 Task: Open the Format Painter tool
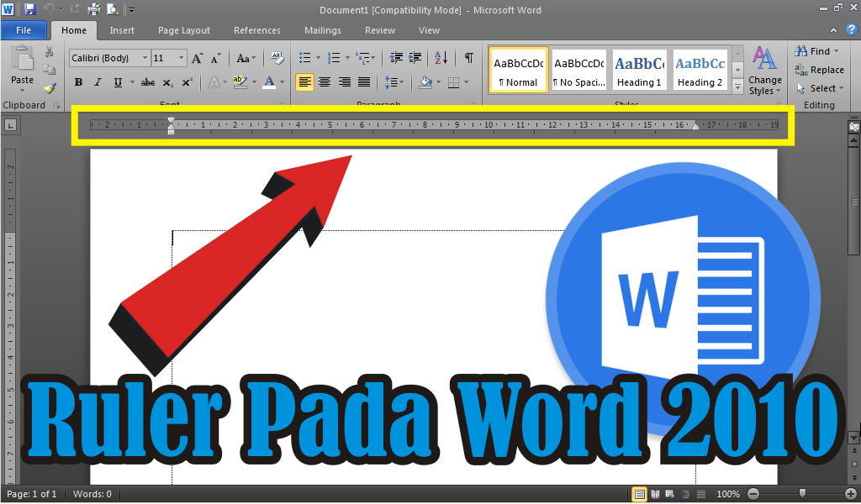[x=50, y=87]
